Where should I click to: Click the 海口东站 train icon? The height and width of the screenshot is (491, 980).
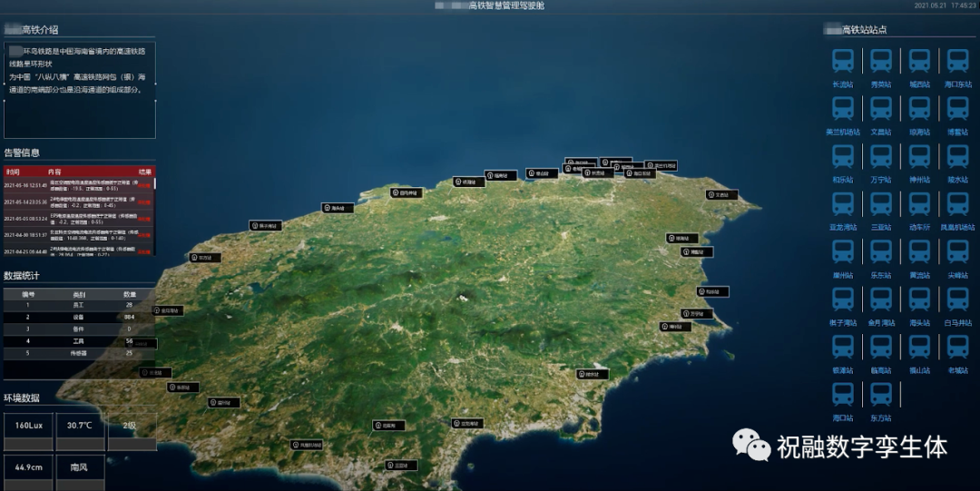coord(957,62)
